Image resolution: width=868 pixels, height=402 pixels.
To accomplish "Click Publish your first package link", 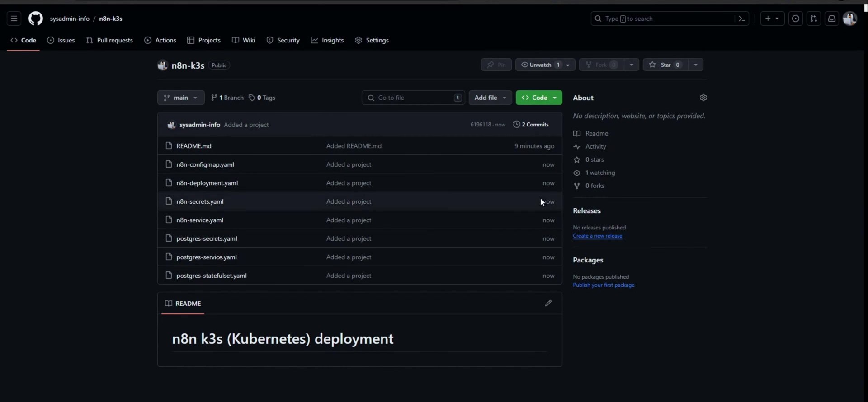I will point(604,285).
